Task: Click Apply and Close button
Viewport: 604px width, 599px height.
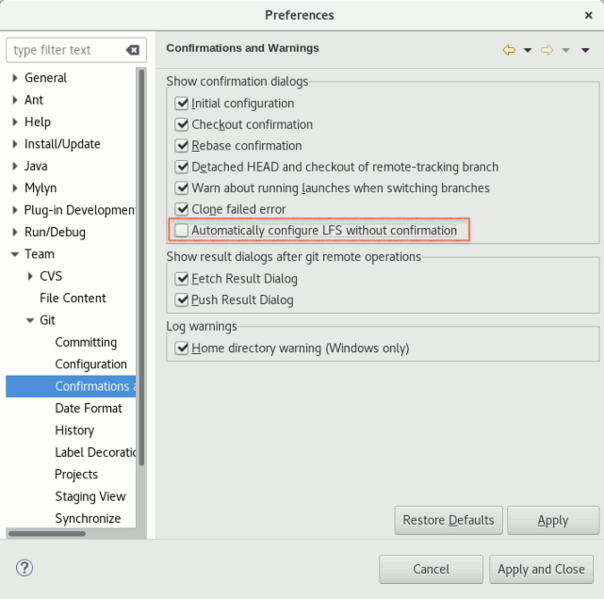Action: pyautogui.click(x=541, y=569)
